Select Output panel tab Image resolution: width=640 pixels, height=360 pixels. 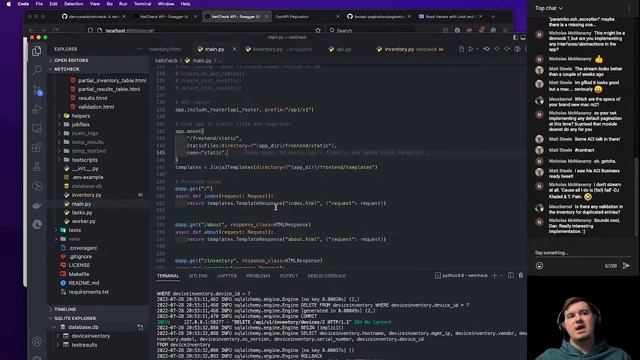(x=289, y=276)
